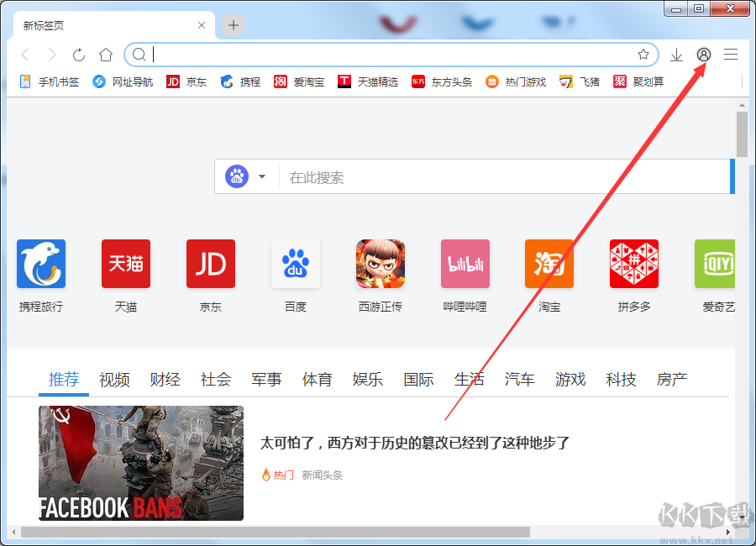Toggle the bookmark star in address bar

[644, 54]
